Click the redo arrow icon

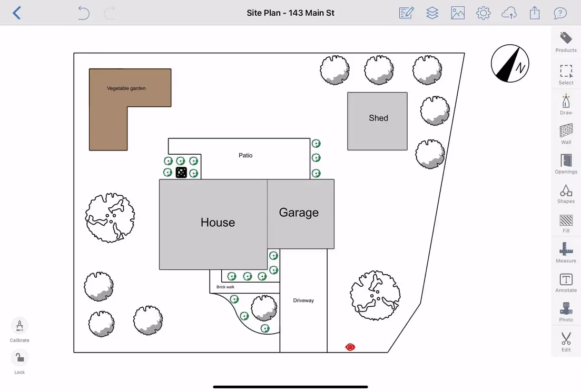pos(110,13)
